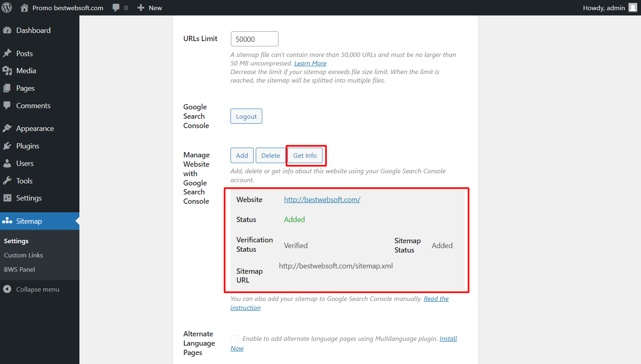This screenshot has height=364, width=641.
Task: Click the Logout button
Action: [246, 116]
